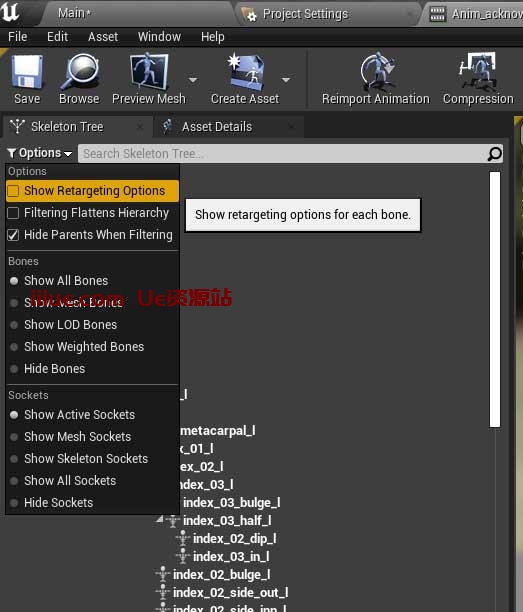Click the Skeleton Tree vertical scrollbar
The image size is (523, 612).
(x=495, y=299)
